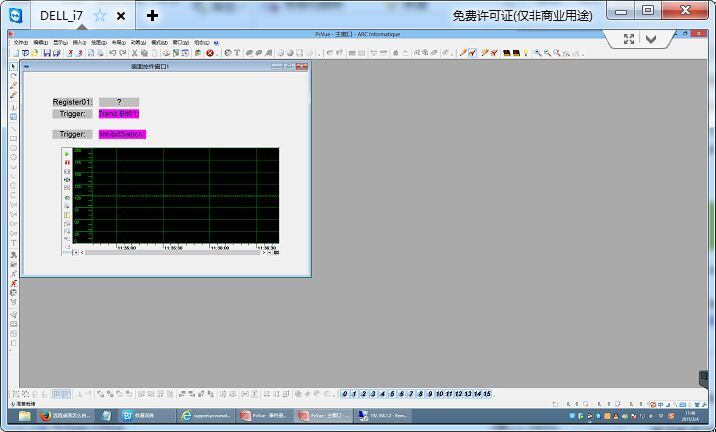Image resolution: width=716 pixels, height=432 pixels.
Task: Click the Undo arrow icon in toolbar
Action: tap(112, 53)
